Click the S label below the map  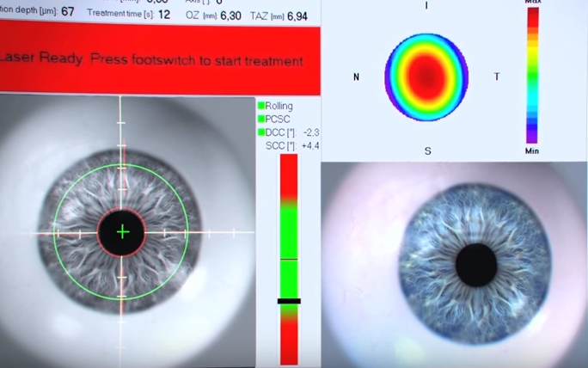pos(427,150)
